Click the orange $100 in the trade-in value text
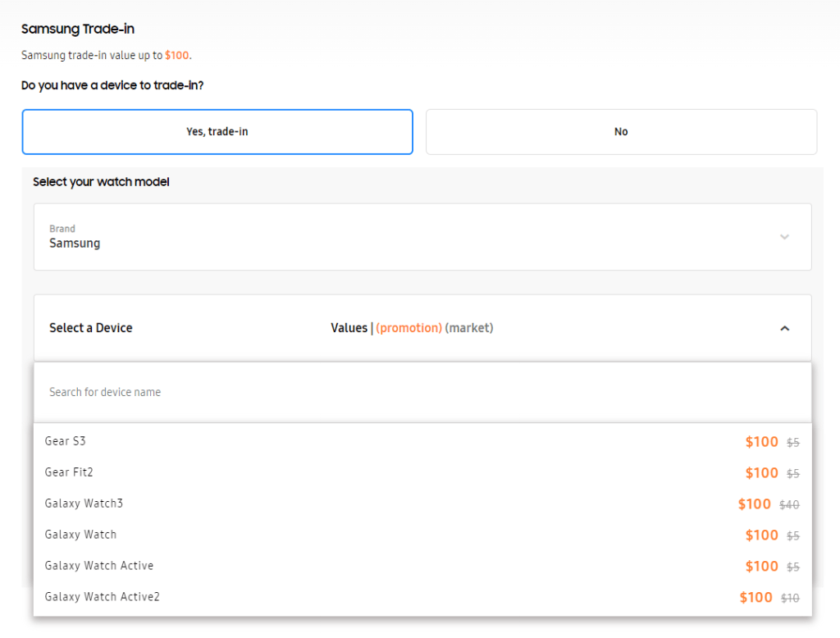Image resolution: width=840 pixels, height=638 pixels. click(x=176, y=56)
